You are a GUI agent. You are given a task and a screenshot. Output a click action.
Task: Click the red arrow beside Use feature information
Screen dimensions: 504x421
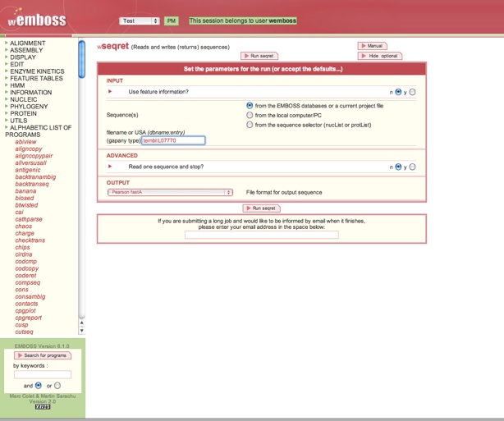110,92
